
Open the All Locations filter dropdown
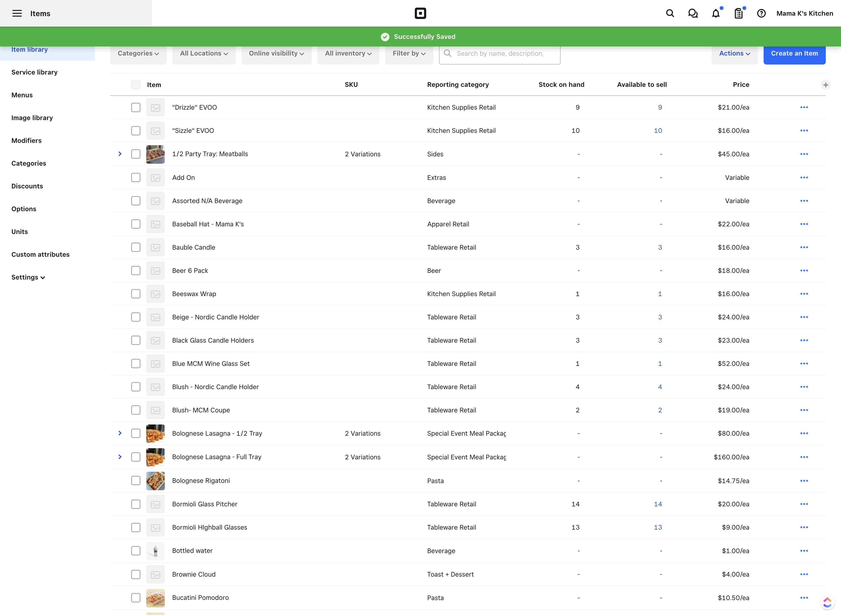204,53
